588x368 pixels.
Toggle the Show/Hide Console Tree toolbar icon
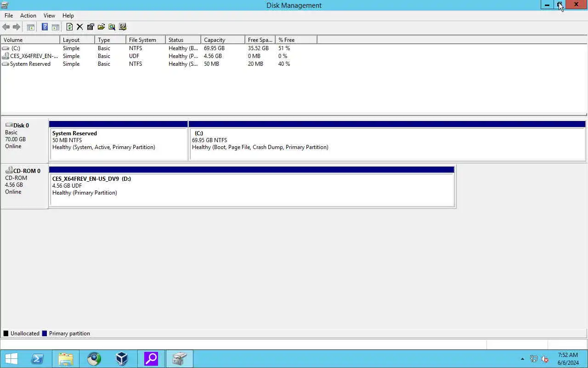coord(31,27)
